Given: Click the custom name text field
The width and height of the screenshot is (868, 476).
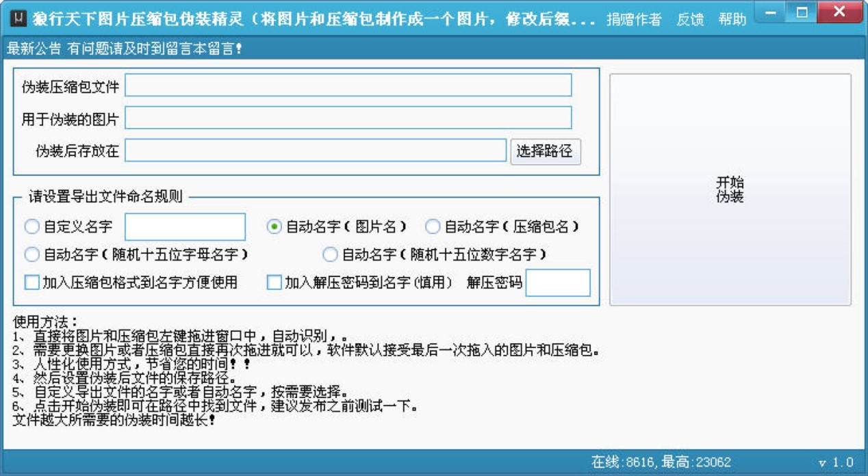Looking at the screenshot, I should tap(185, 227).
